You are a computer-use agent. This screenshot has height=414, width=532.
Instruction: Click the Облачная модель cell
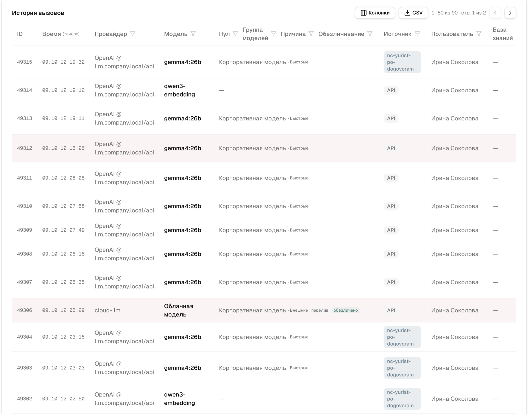point(179,310)
